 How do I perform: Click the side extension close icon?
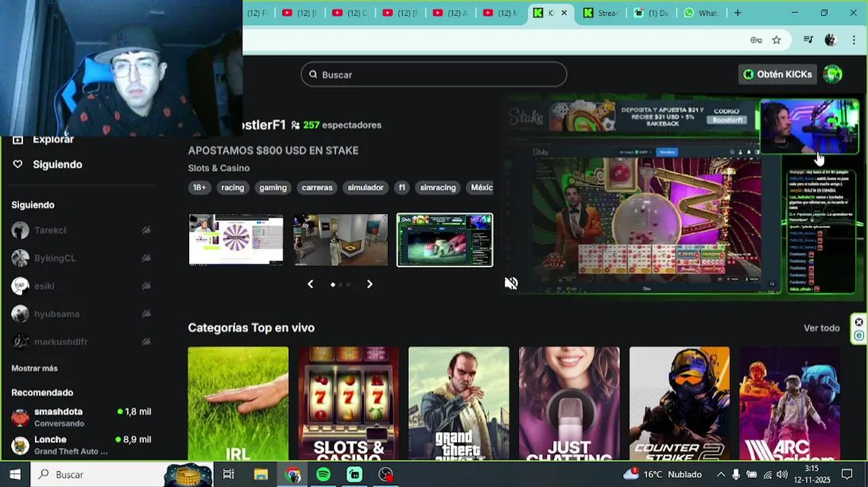[x=859, y=322]
